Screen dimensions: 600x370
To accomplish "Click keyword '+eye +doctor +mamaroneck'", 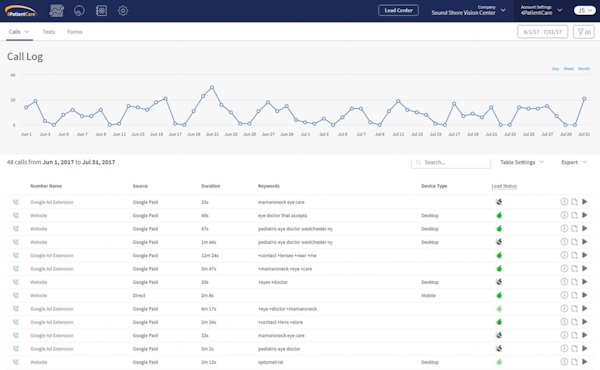I will [287, 309].
